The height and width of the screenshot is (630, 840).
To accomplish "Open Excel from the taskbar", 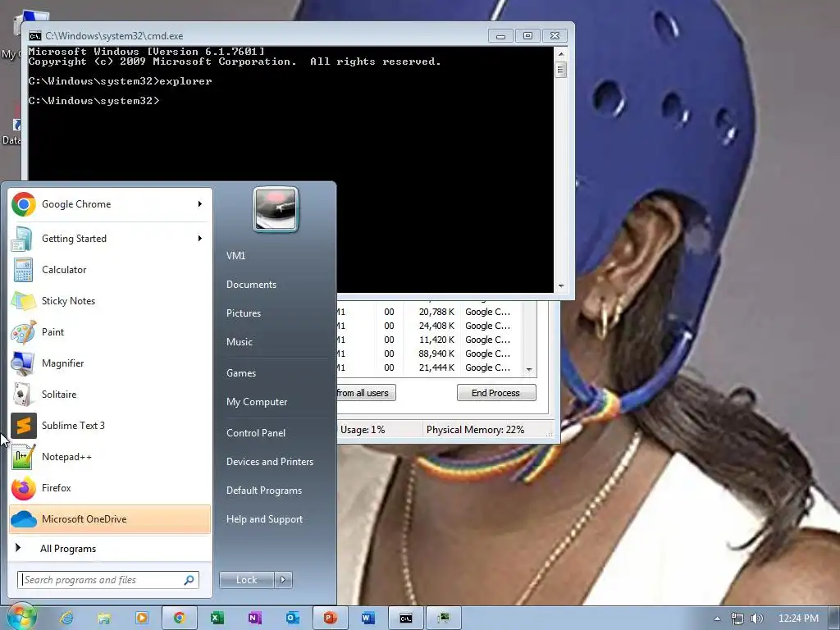I will (x=217, y=618).
